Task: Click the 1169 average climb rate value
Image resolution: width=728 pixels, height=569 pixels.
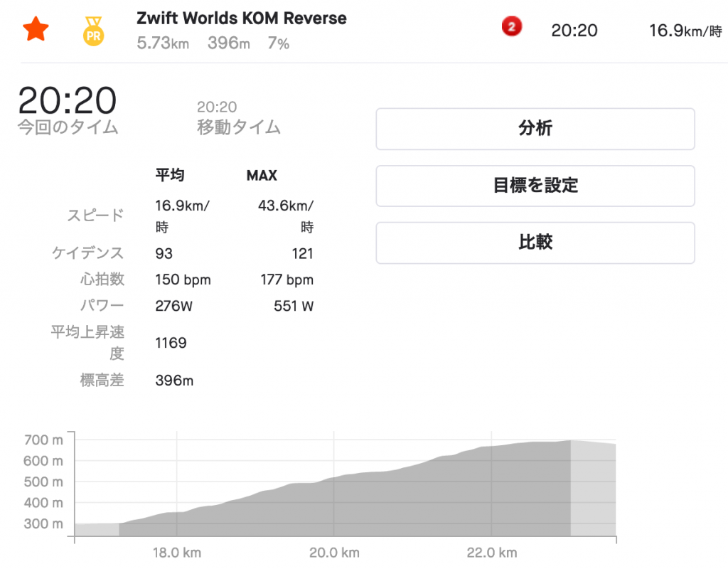Action: coord(171,343)
